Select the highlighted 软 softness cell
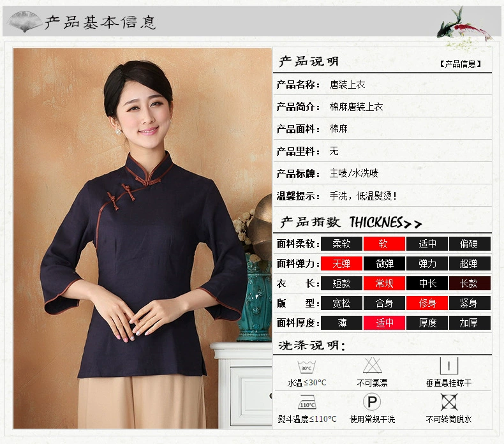The width and height of the screenshot is (504, 444). (x=384, y=244)
